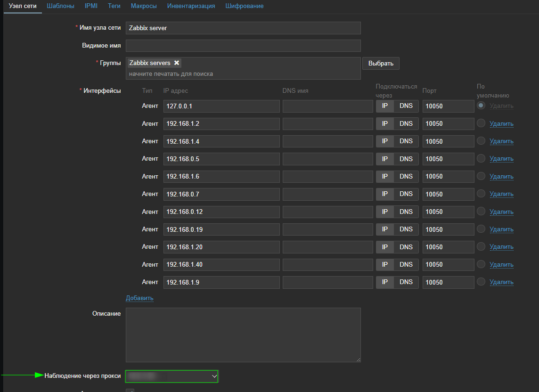
Task: Select IP connection for 192.168.1.6 interface
Action: click(385, 176)
